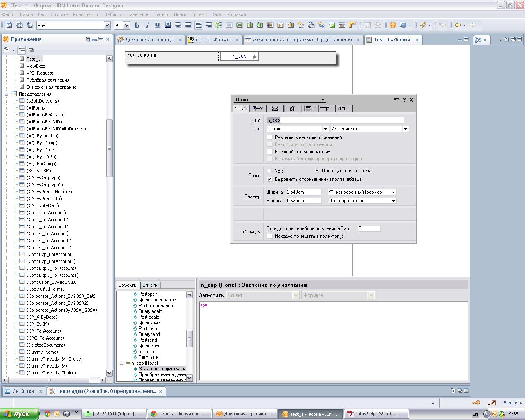Screen dimensions: 525x420
Task: Select the Notes style radio button
Action: [269, 171]
